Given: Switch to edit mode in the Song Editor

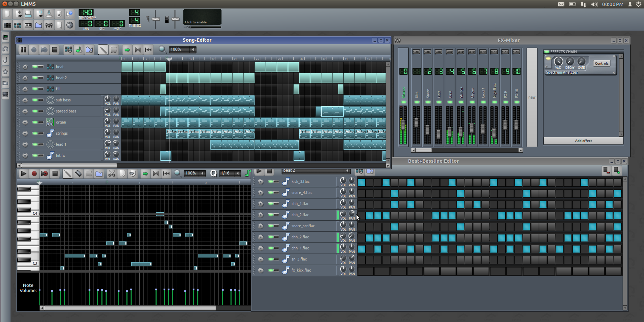Looking at the screenshot, I should [x=113, y=50].
